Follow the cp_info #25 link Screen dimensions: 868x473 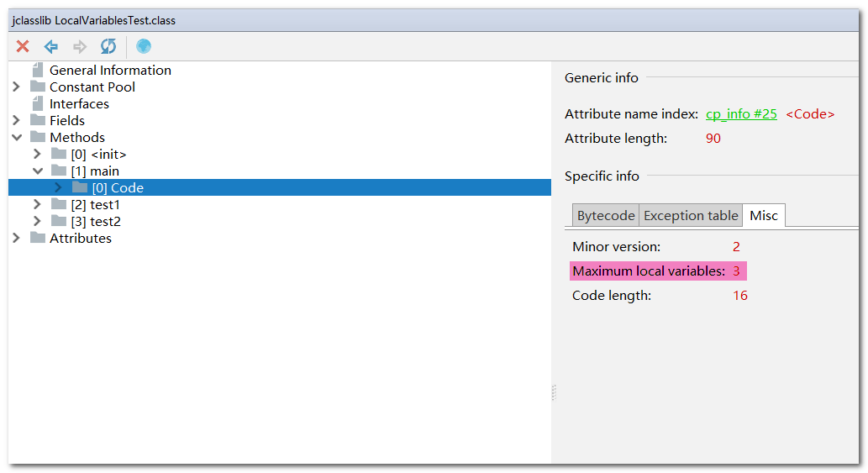[x=741, y=114]
